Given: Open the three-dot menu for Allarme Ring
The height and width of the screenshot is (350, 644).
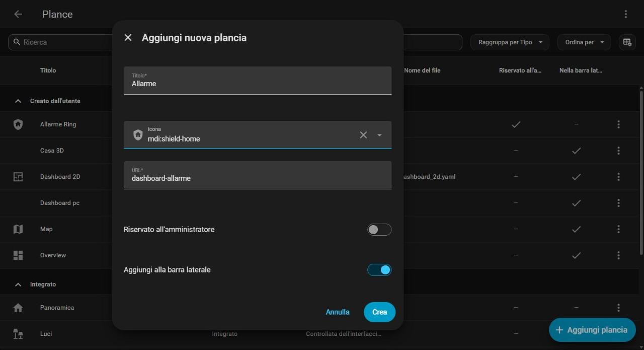Looking at the screenshot, I should pos(618,124).
